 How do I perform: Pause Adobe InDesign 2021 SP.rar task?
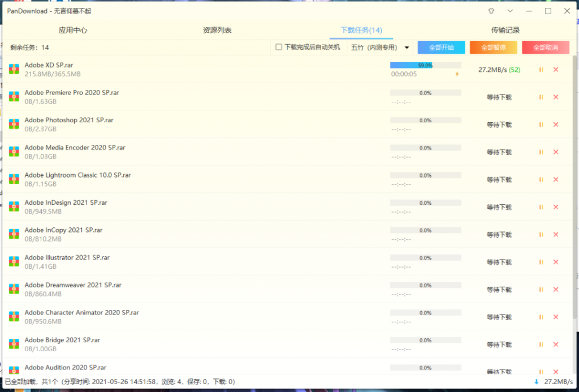pyautogui.click(x=541, y=207)
